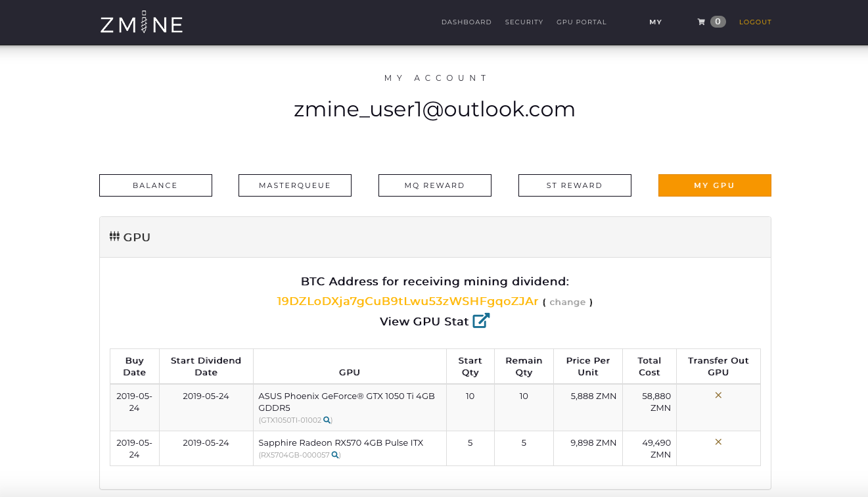868x497 pixels.
Task: Click the Start Qty column header
Action: (x=470, y=366)
